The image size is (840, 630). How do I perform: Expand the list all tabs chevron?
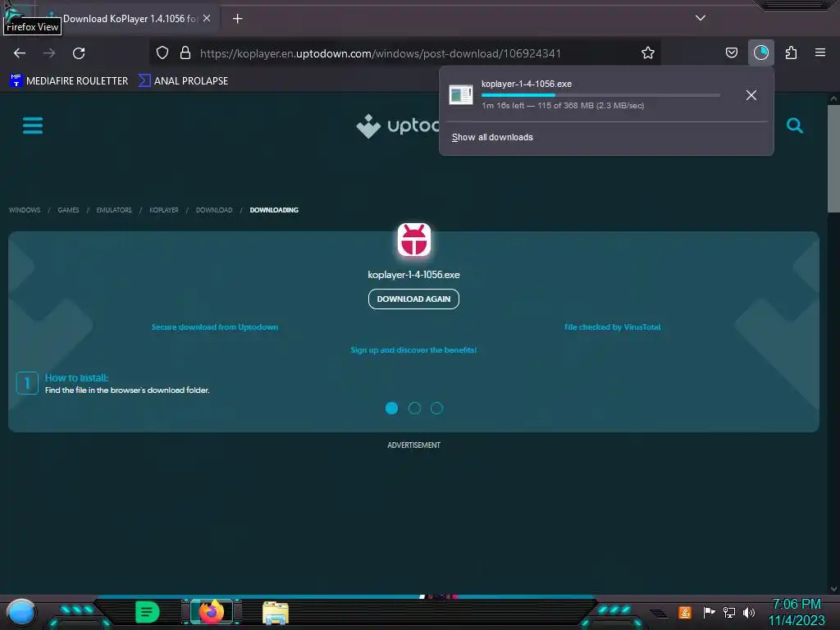(701, 18)
